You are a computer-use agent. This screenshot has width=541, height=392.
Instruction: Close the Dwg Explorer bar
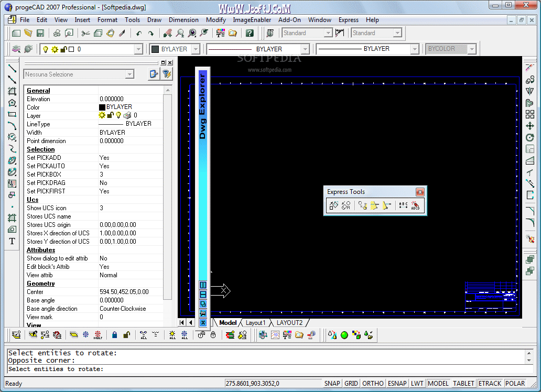[203, 323]
